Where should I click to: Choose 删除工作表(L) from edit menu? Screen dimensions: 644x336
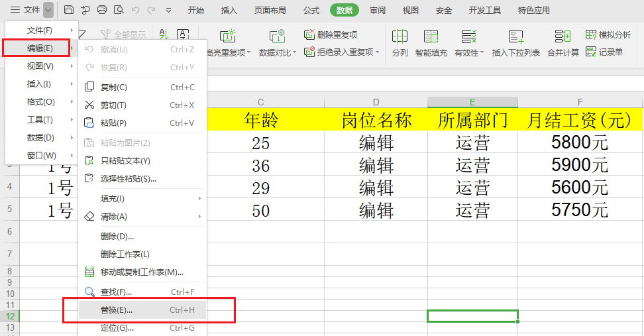[142, 254]
